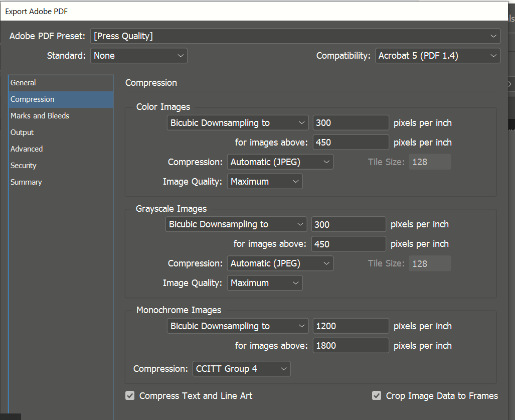Expand Grayscale Images downsampling method dropdown

coord(236,224)
